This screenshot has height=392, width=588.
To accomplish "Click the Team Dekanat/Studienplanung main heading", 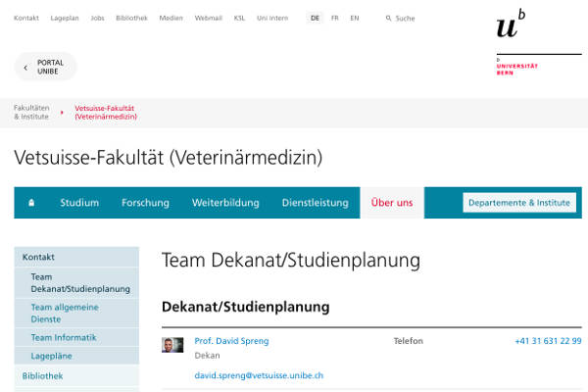I will (x=291, y=261).
